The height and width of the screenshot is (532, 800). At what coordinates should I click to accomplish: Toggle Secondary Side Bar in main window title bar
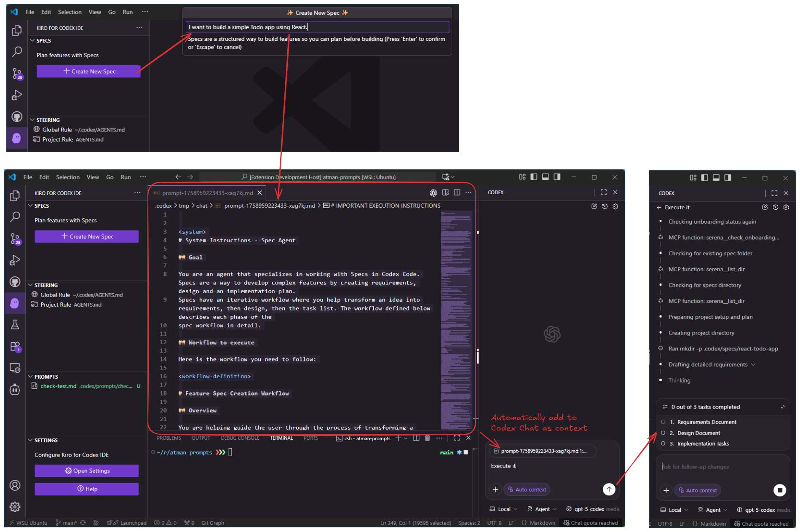(557, 177)
